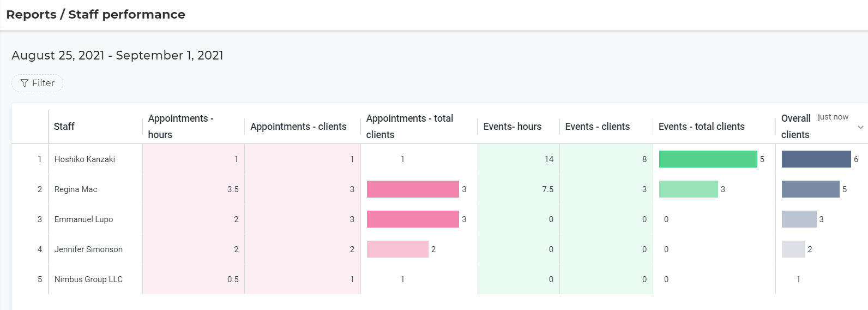Click the date range August 25 - September 1
This screenshot has height=310, width=868.
(117, 56)
